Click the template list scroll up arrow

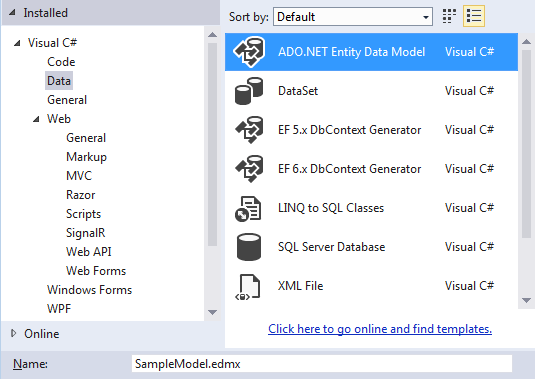[526, 42]
